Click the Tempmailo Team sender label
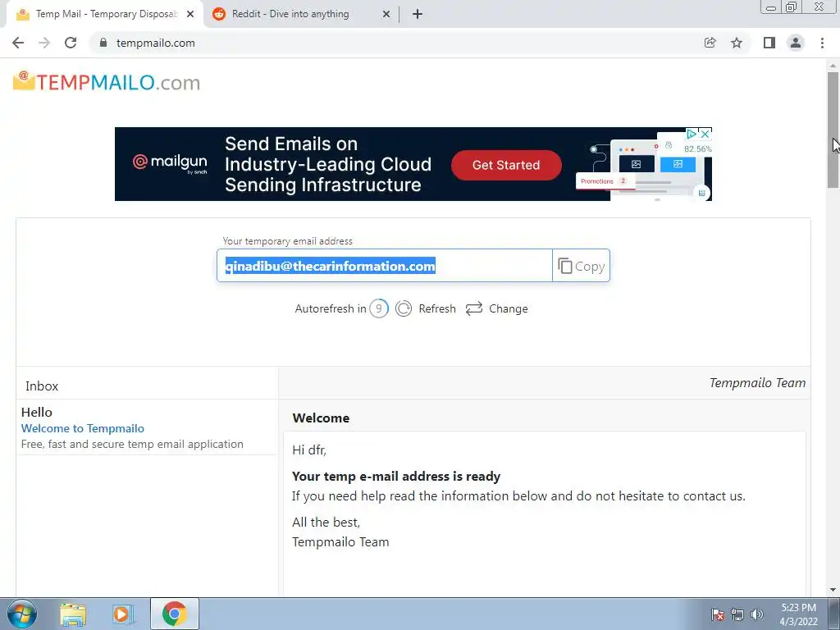The height and width of the screenshot is (630, 840). 757,383
